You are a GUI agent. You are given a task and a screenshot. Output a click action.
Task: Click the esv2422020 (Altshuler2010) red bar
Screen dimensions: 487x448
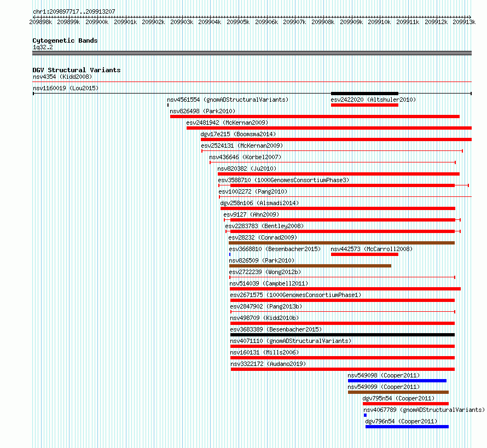(364, 105)
